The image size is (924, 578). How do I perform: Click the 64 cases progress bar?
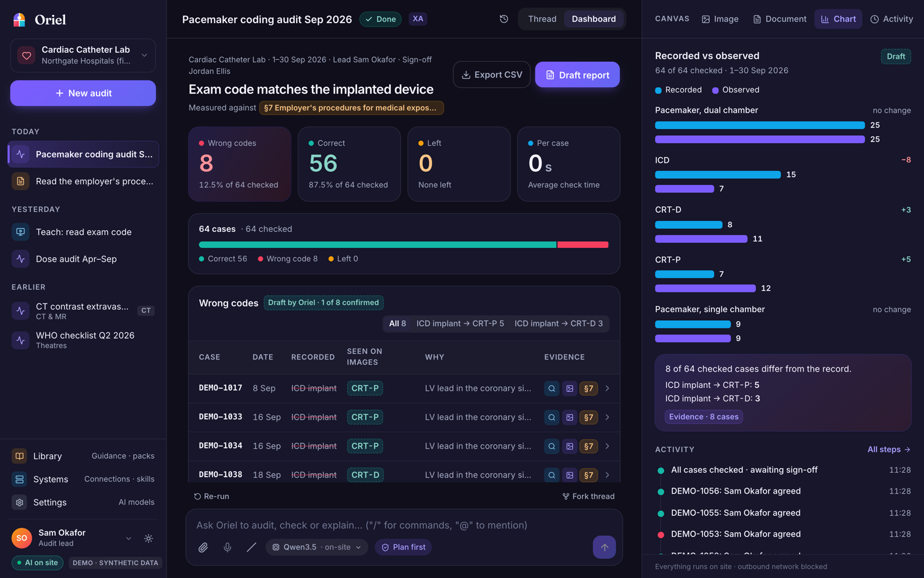coord(404,245)
